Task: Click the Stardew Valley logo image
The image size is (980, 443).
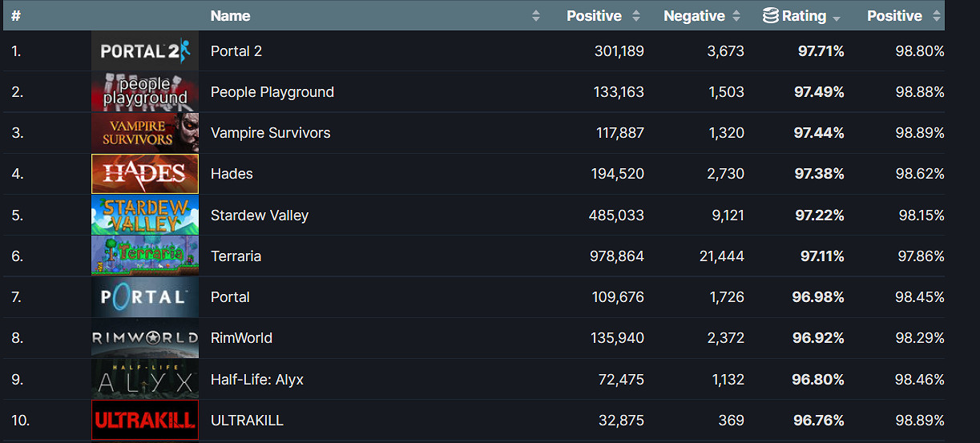Action: click(x=145, y=215)
